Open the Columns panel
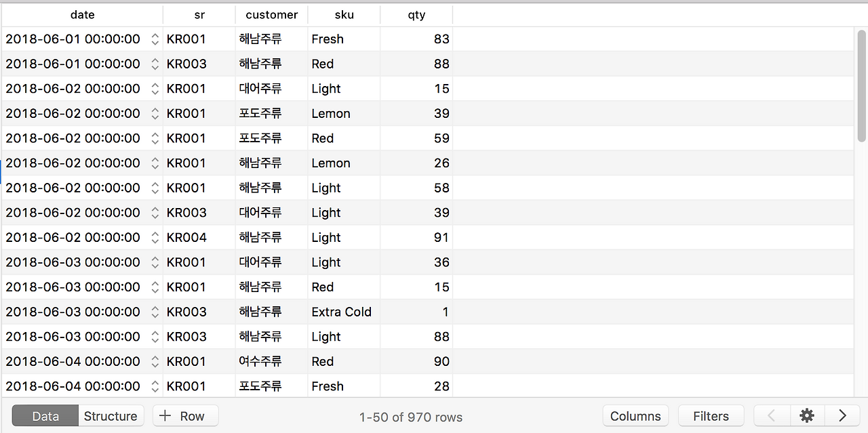This screenshot has width=868, height=433. pyautogui.click(x=635, y=415)
